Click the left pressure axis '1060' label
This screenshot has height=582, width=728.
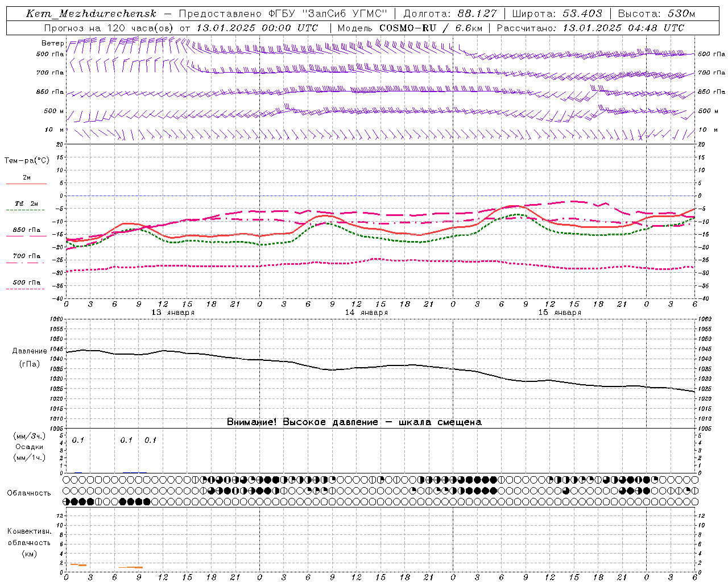pyautogui.click(x=57, y=319)
